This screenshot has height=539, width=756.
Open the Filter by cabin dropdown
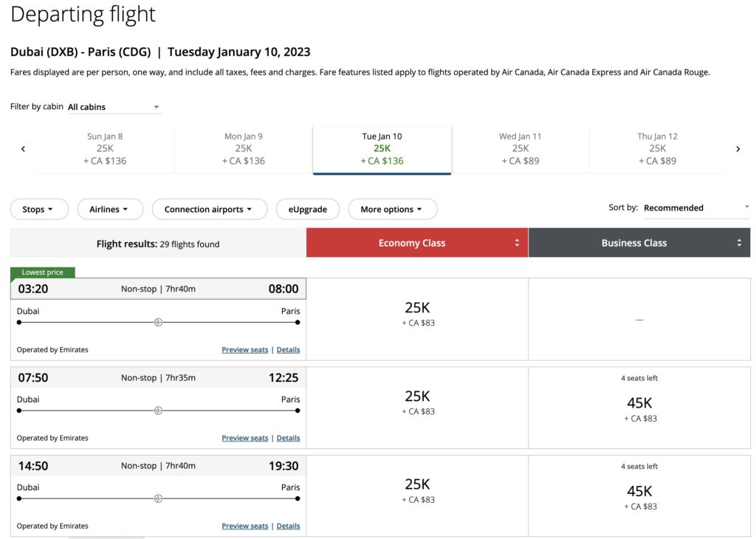coord(114,107)
